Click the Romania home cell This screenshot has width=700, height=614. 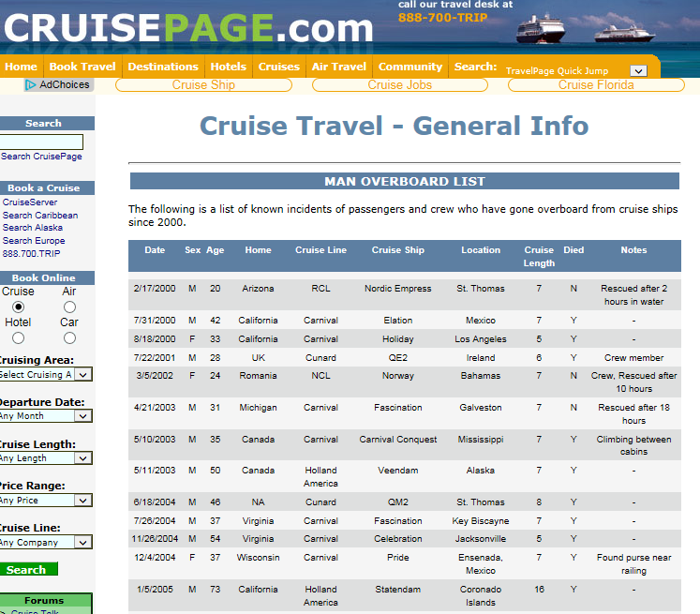pos(258,376)
